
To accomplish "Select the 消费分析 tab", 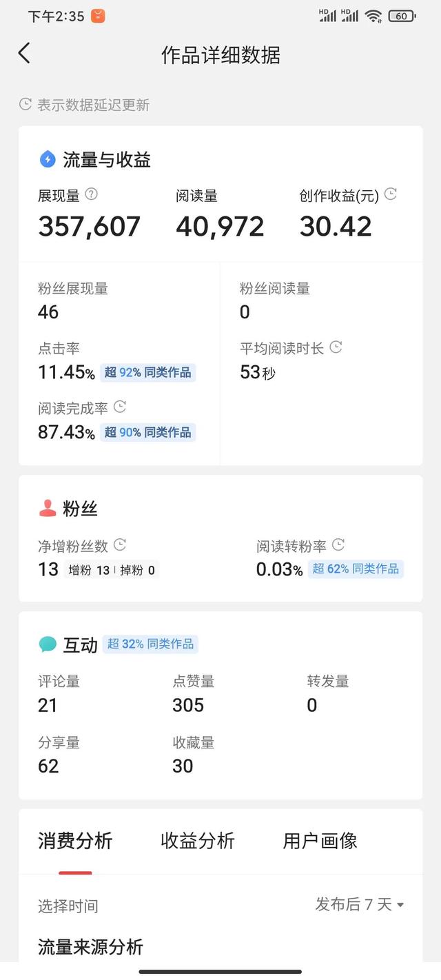I will coord(75,840).
